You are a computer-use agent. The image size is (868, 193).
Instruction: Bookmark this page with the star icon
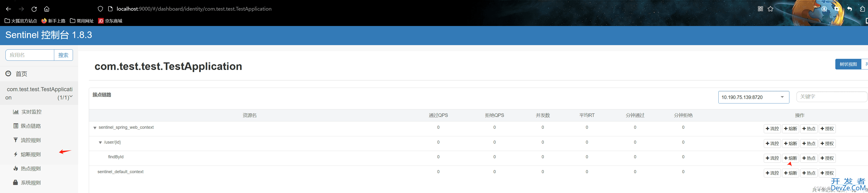point(770,9)
